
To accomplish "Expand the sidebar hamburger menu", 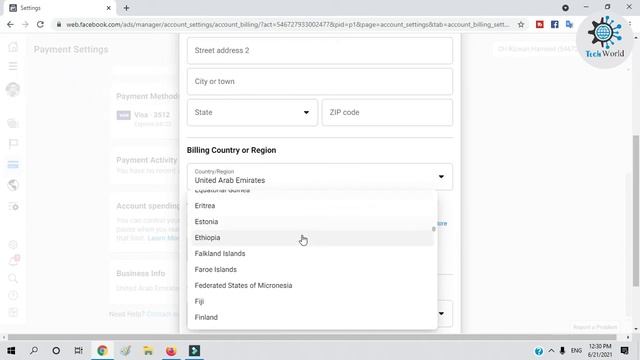I will coord(13,66).
